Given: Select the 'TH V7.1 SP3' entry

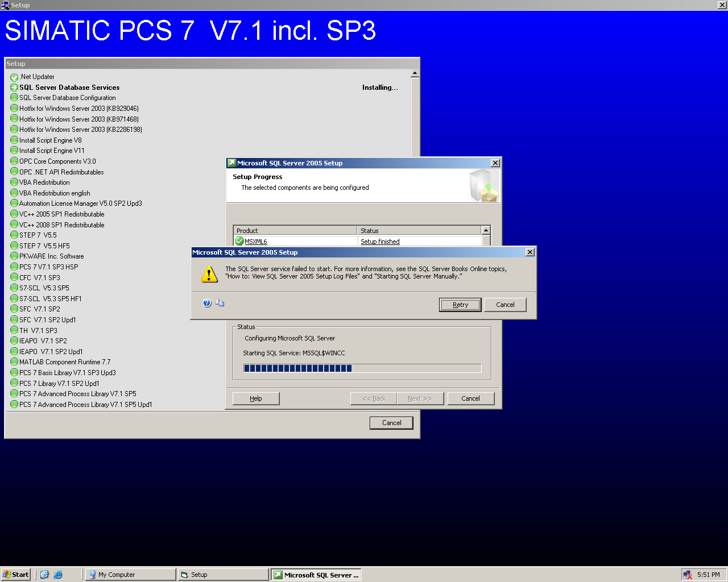Looking at the screenshot, I should coord(39,331).
